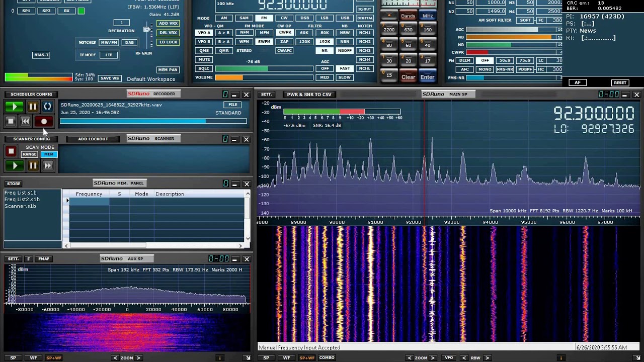
Task: Click the RESET button in the RDS panel
Action: click(620, 82)
